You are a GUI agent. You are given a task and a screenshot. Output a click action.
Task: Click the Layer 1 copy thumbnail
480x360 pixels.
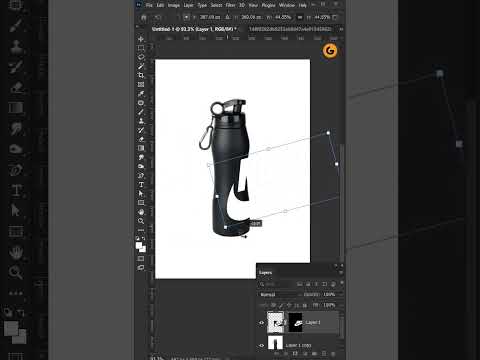[x=275, y=343]
